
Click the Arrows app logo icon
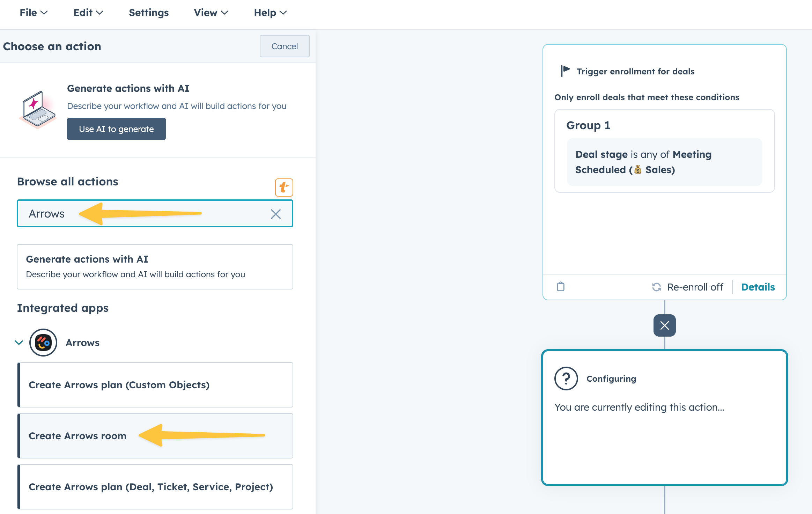pos(43,343)
